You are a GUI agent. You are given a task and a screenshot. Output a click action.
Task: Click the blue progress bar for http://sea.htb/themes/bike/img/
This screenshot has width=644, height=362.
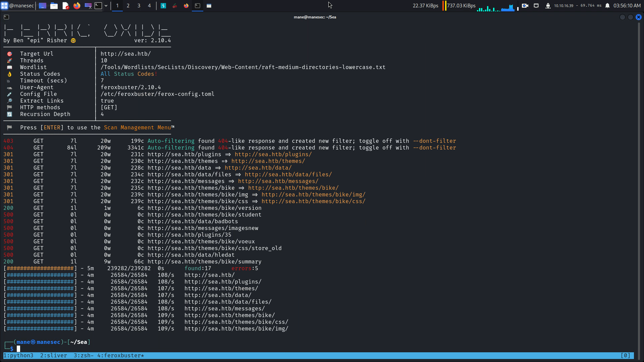coord(40,329)
